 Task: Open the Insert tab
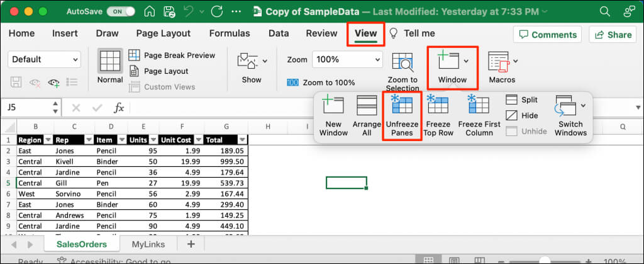65,33
